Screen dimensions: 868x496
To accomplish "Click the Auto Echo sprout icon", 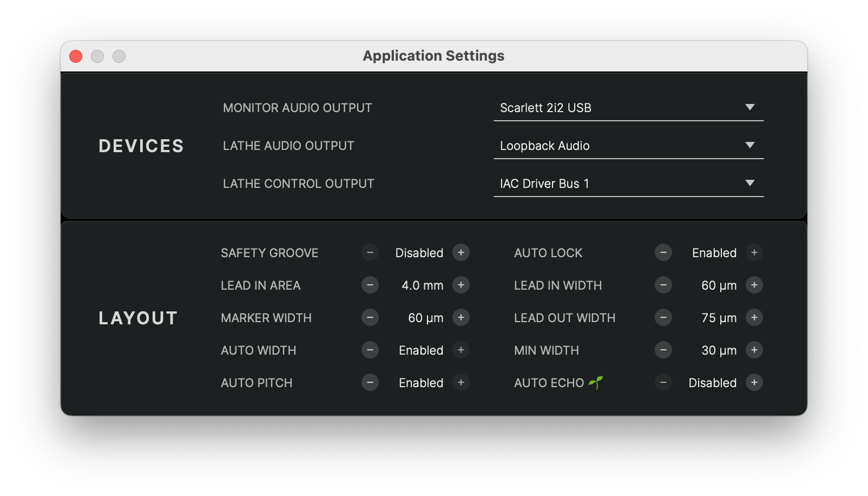I will tap(596, 382).
